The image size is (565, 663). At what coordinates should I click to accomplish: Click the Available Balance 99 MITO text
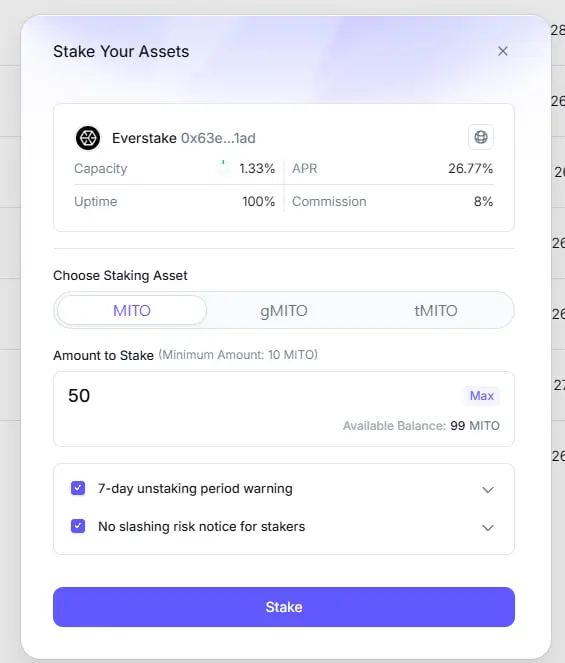(421, 426)
